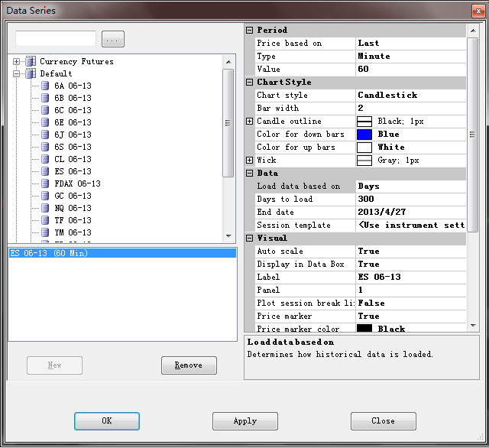Viewport: 489px width, 448px height.
Task: Click the instrument name input field
Action: (56, 39)
